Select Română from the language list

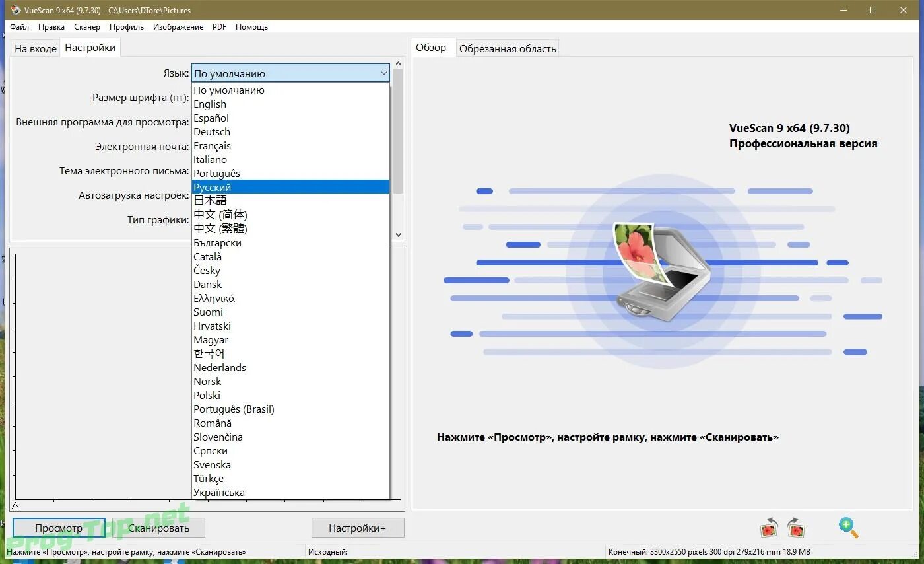(290, 423)
